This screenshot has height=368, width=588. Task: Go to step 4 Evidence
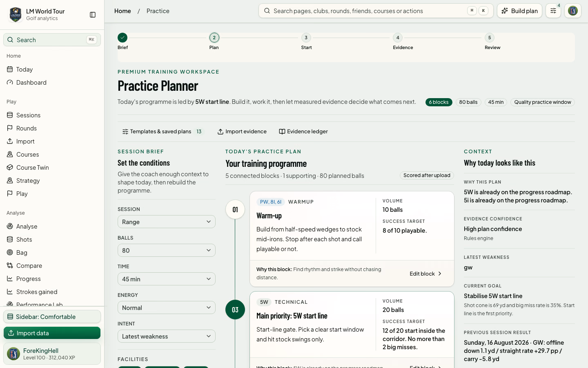coord(403,41)
